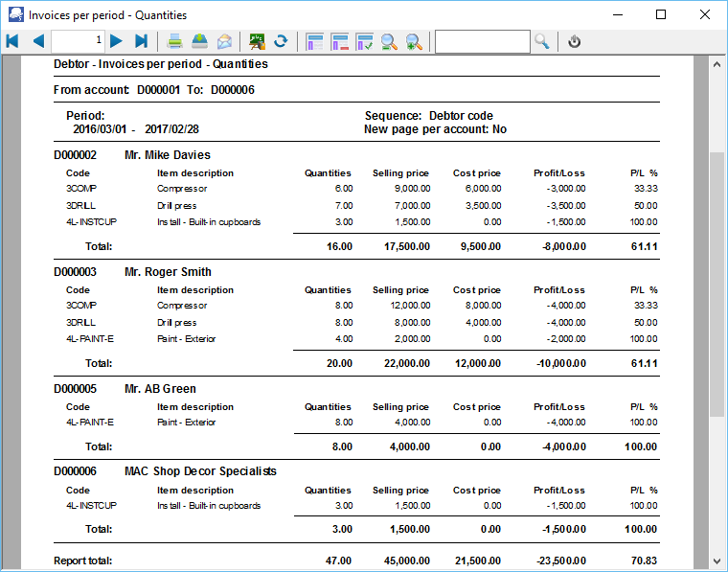Click the previous page arrow

[38, 41]
